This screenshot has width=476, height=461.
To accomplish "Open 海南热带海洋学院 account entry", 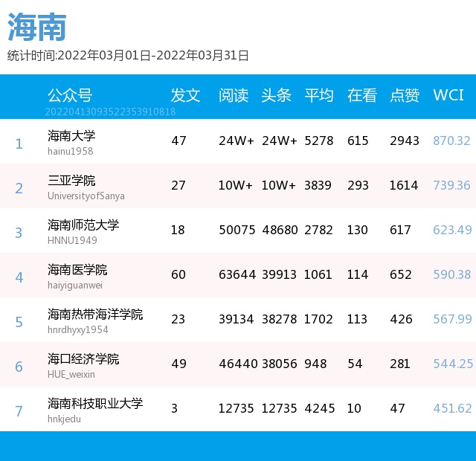I will tap(95, 314).
